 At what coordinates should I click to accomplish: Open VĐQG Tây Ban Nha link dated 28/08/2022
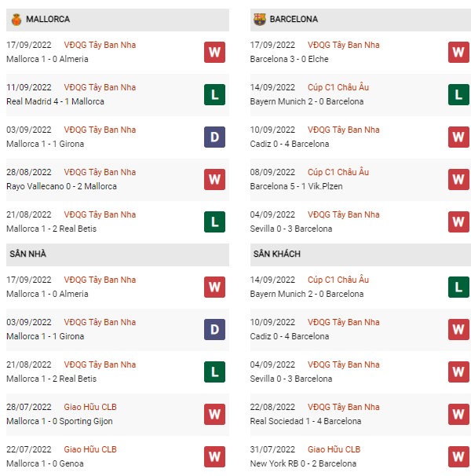100,172
